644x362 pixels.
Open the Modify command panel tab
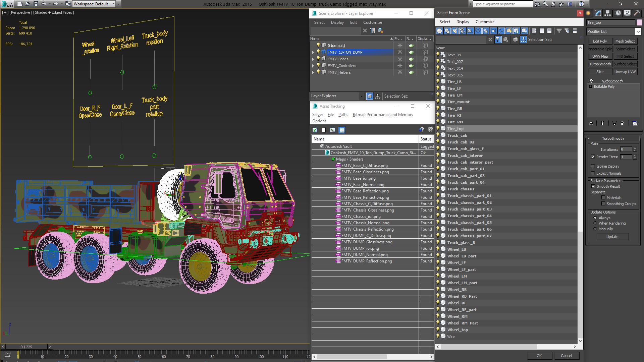point(598,13)
